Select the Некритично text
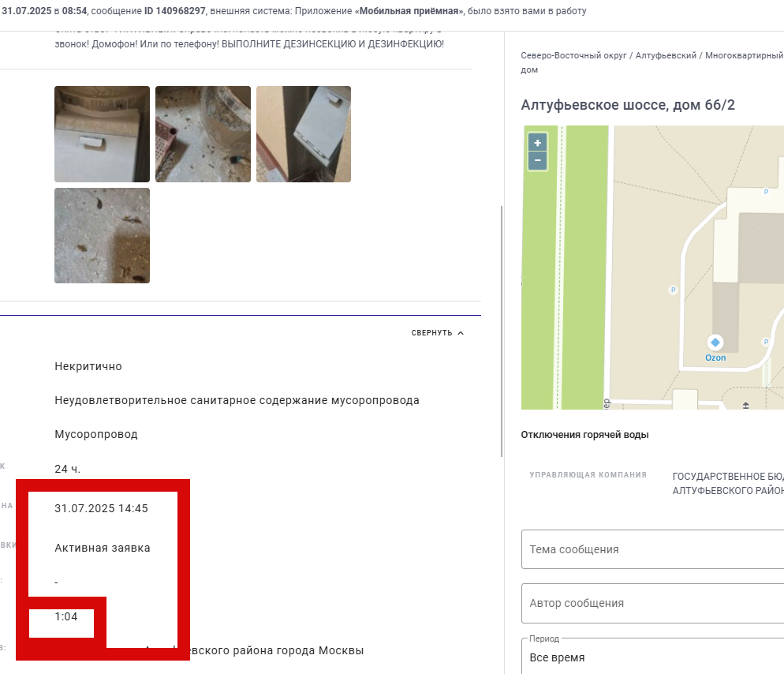The width and height of the screenshot is (784, 674). point(88,366)
